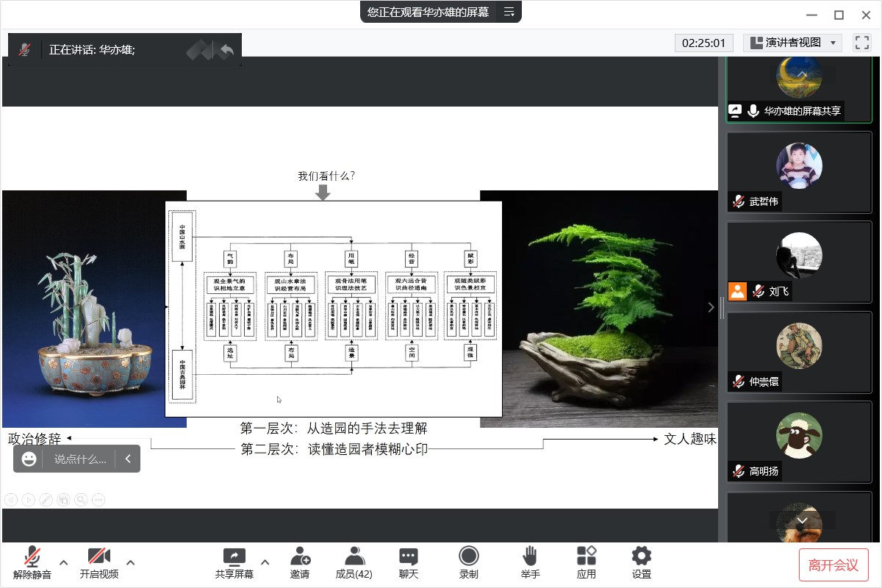Click the 离开会议 leave meeting button
Image resolution: width=882 pixels, height=588 pixels.
pos(833,564)
